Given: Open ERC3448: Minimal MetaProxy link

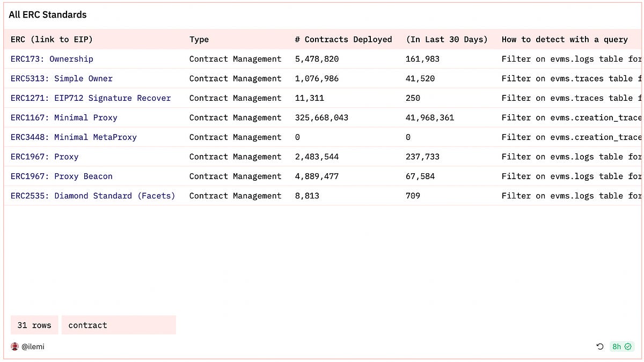Looking at the screenshot, I should (x=74, y=137).
